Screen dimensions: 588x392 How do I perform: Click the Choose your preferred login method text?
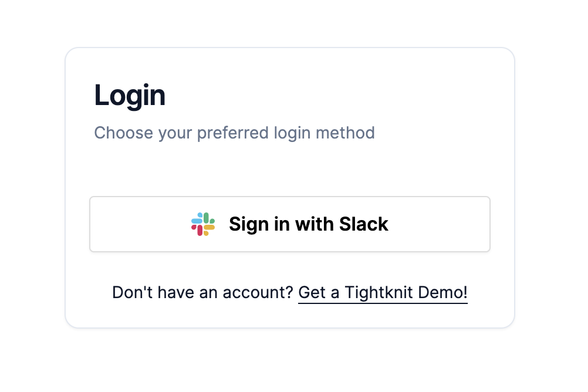point(234,133)
